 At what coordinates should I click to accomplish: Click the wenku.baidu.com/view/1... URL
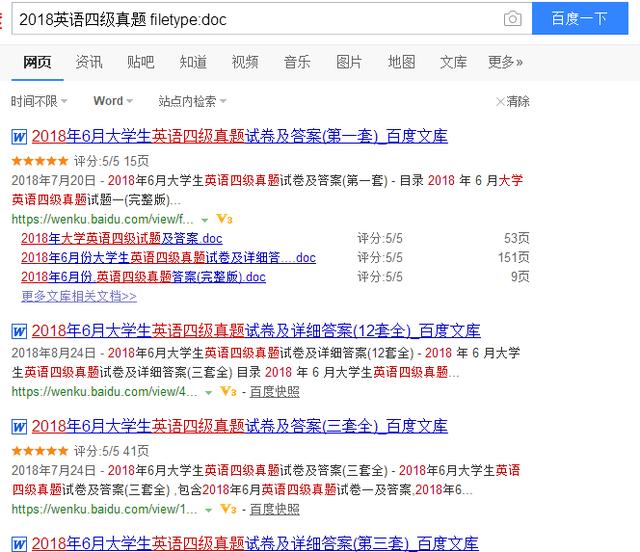104,509
